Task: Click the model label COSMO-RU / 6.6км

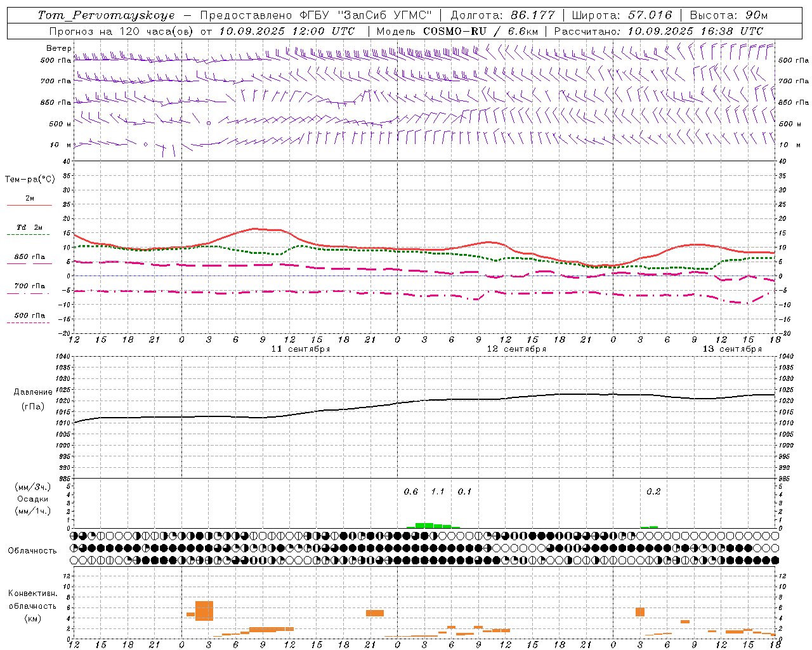Action: tap(481, 31)
